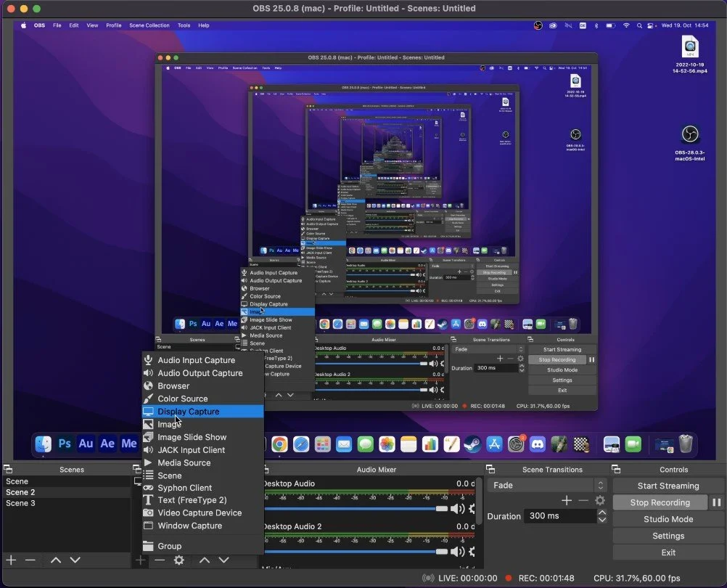
Task: Undock the outermost Scenes panel via its float icon
Action: click(x=8, y=469)
